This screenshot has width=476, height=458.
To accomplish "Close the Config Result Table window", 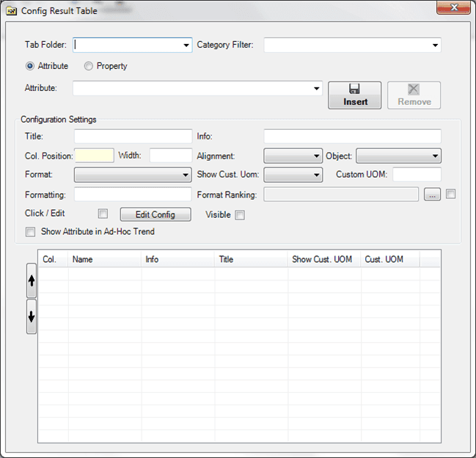I will 453,7.
